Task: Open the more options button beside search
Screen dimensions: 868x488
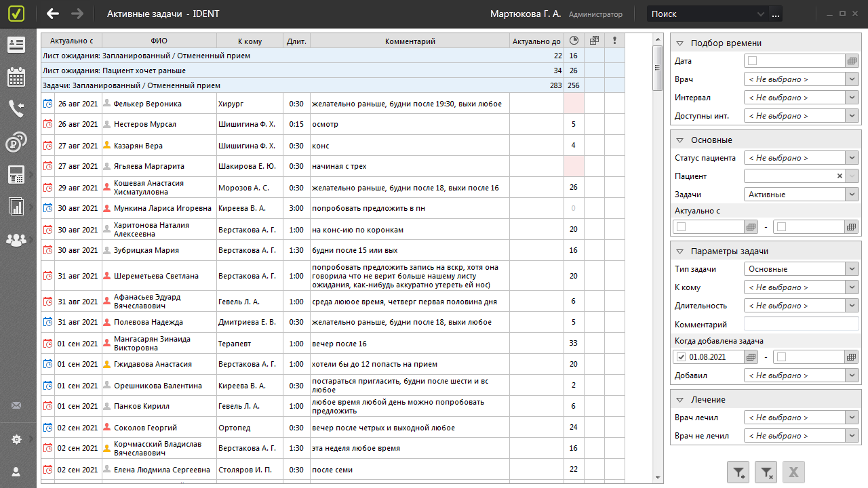Action: 776,14
